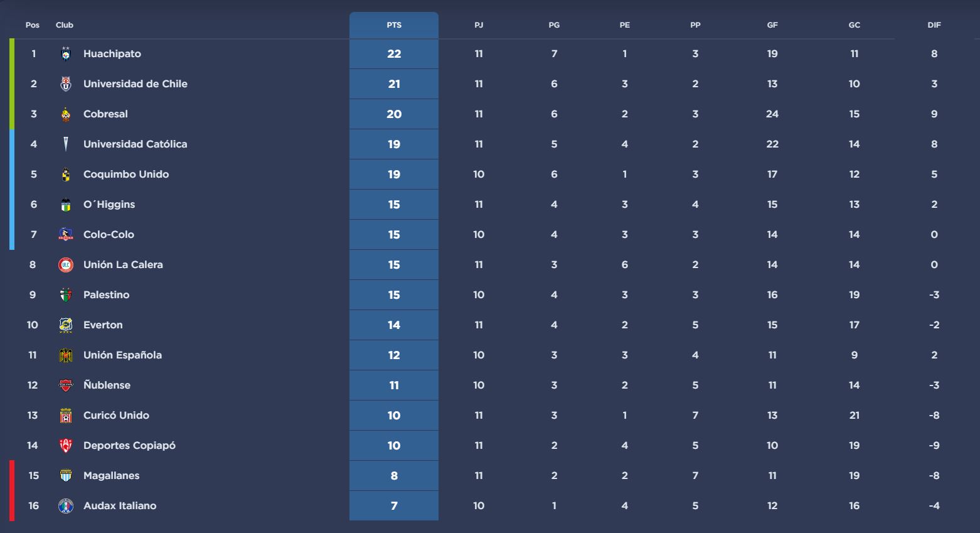Click the Ñublense club crest

tap(66, 385)
